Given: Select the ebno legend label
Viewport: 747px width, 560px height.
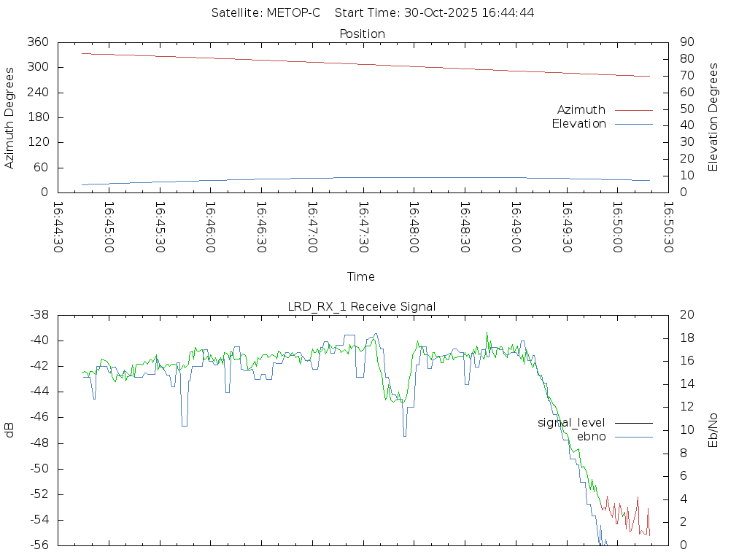Looking at the screenshot, I should pyautogui.click(x=591, y=437).
